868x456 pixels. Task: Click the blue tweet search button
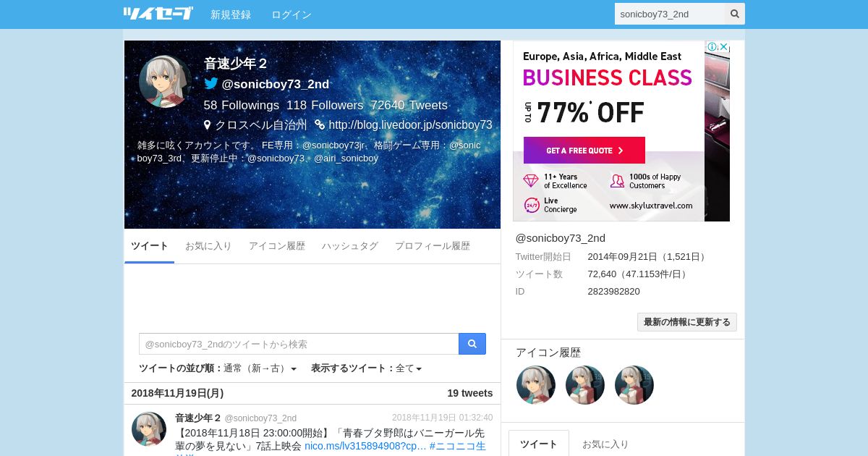[472, 344]
